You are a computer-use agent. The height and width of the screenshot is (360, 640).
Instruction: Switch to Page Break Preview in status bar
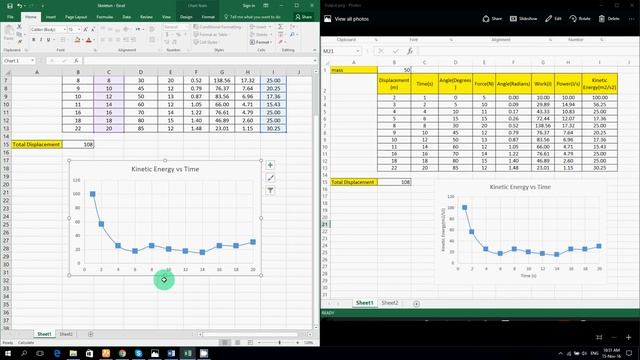click(250, 342)
